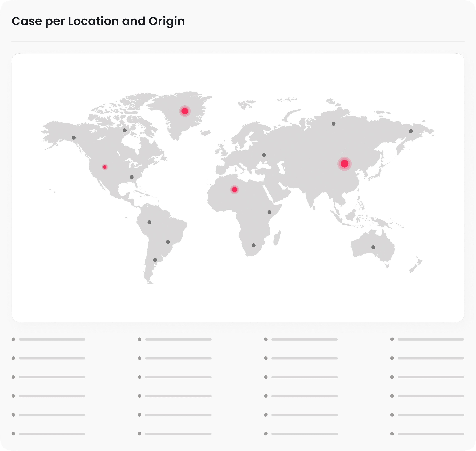The image size is (476, 451).
Task: Select the red hotspot in North Africa
Action: (234, 190)
